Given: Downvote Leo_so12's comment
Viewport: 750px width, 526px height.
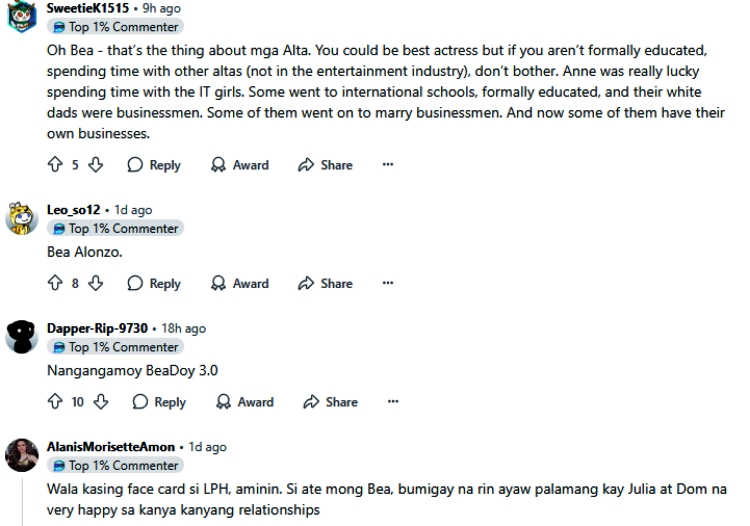Looking at the screenshot, I should (x=97, y=283).
